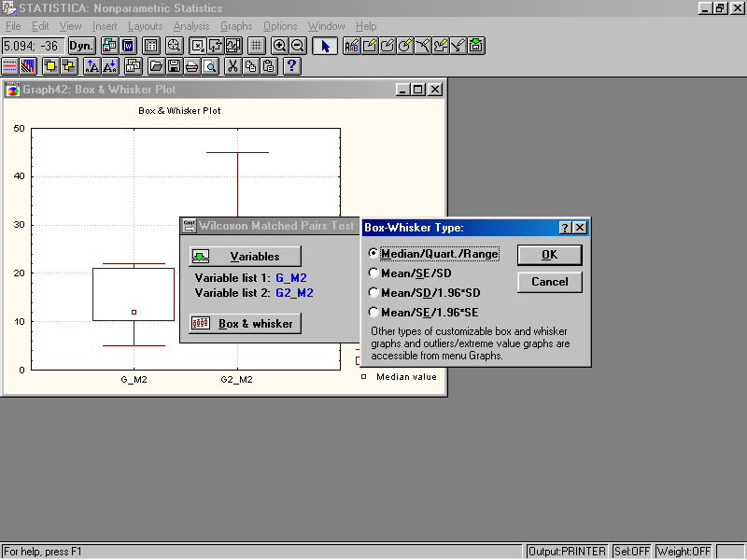Select the draw rectangle tool
Screen dimensions: 747x560
pyautogui.click(x=369, y=46)
